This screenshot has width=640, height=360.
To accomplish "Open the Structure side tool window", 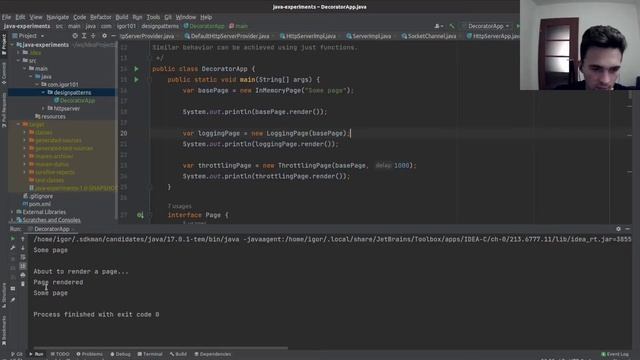I will pyautogui.click(x=4, y=295).
